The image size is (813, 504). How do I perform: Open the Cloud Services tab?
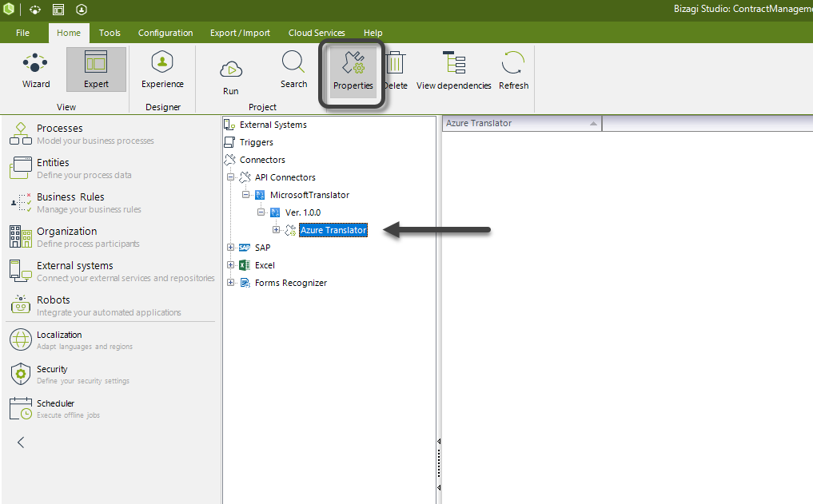(x=317, y=33)
